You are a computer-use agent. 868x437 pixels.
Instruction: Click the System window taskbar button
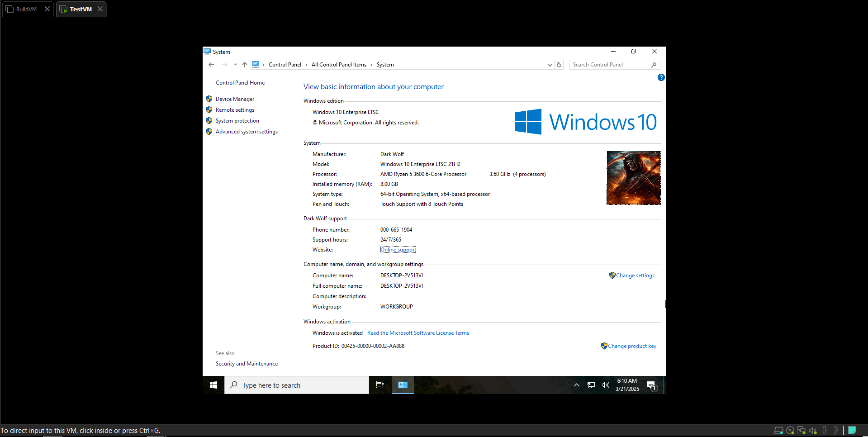coord(403,385)
